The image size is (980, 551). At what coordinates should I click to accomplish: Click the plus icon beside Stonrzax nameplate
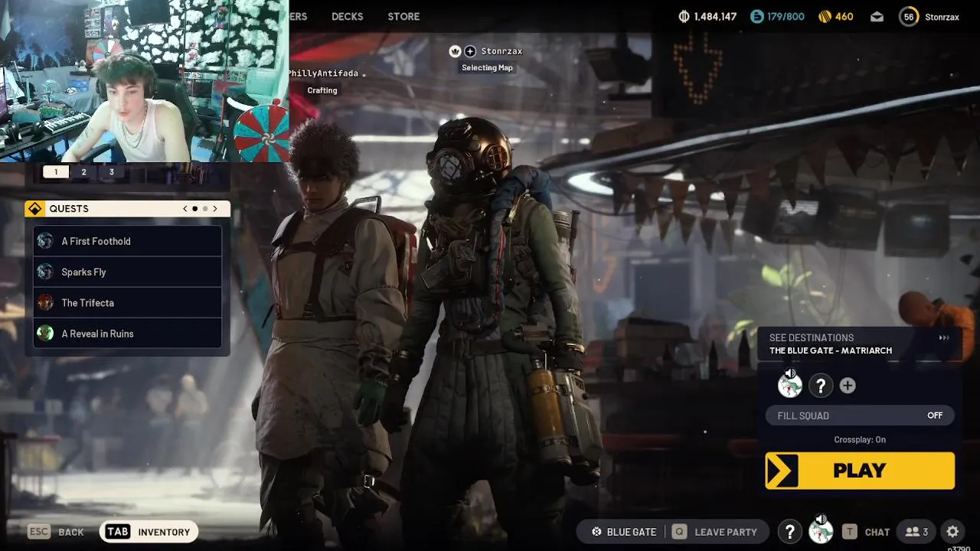(x=470, y=51)
